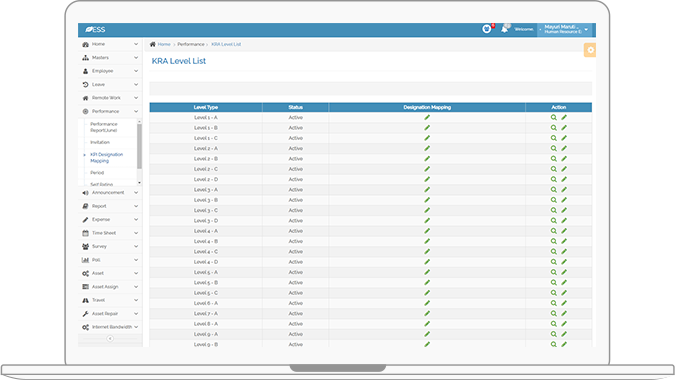675x380 pixels.
Task: Edit designation mapping for Level 5 - C
Action: coord(427,293)
